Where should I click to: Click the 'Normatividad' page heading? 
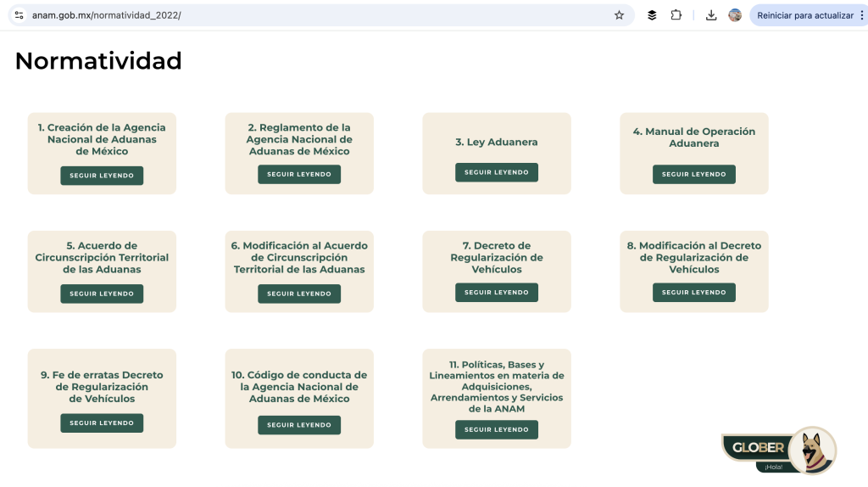tap(98, 61)
